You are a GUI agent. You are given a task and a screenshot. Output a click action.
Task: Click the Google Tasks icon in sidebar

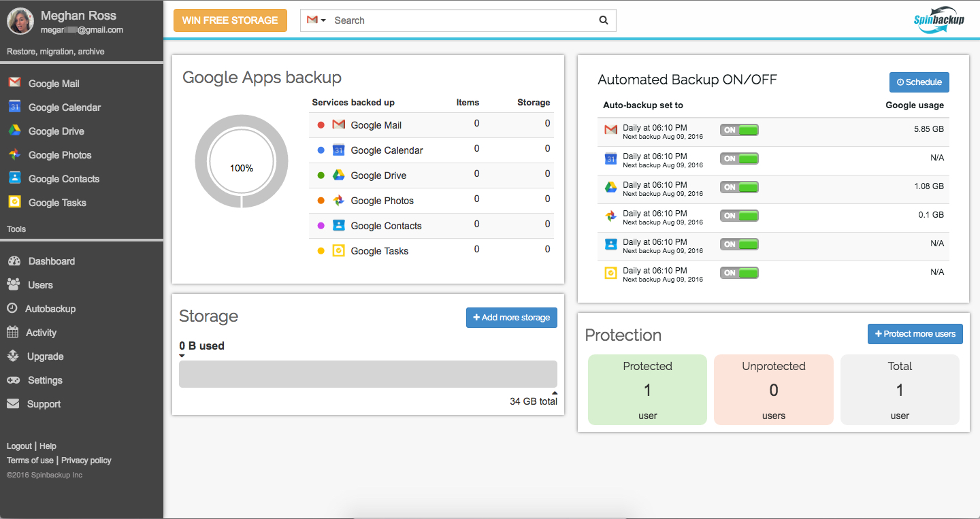(14, 202)
